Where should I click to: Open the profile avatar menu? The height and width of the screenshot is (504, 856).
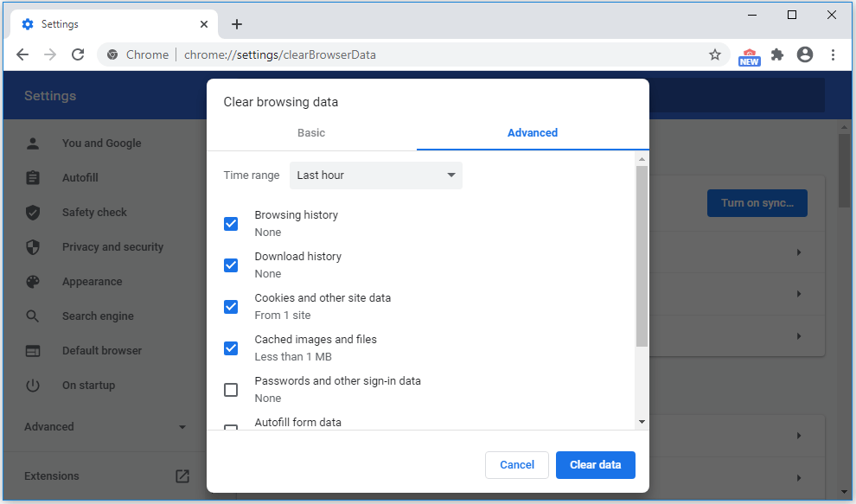tap(805, 54)
